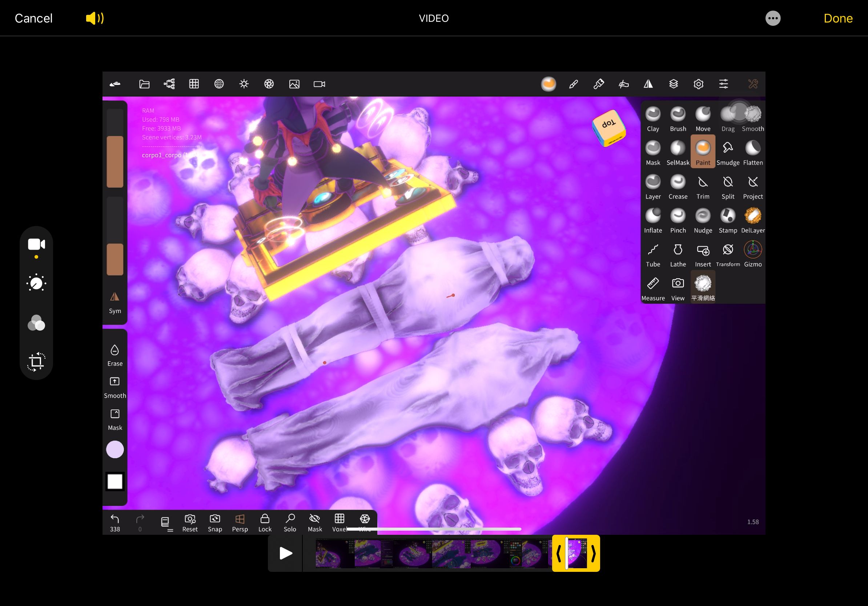Toggle camera Lock
Viewport: 868px width, 606px height.
(x=265, y=523)
